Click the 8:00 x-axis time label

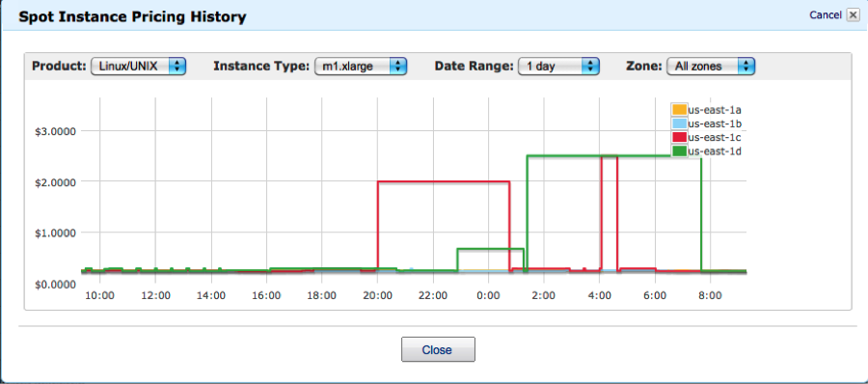click(710, 295)
